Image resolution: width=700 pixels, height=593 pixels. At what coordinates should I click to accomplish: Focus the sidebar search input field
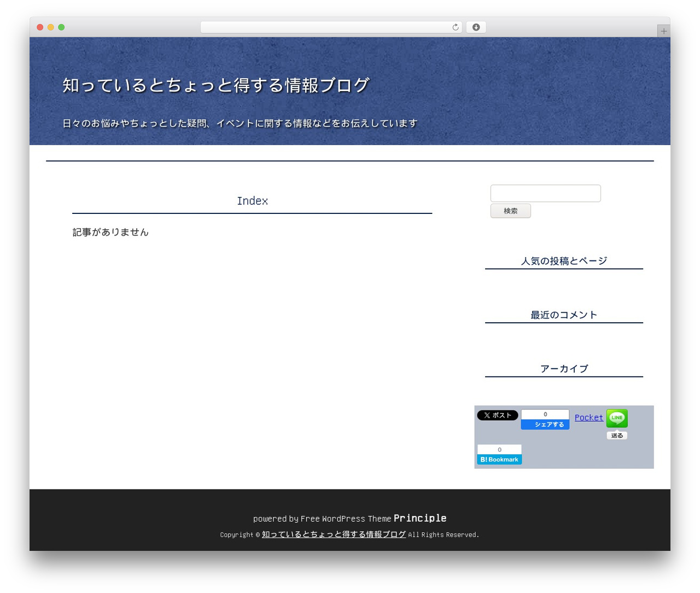(545, 193)
